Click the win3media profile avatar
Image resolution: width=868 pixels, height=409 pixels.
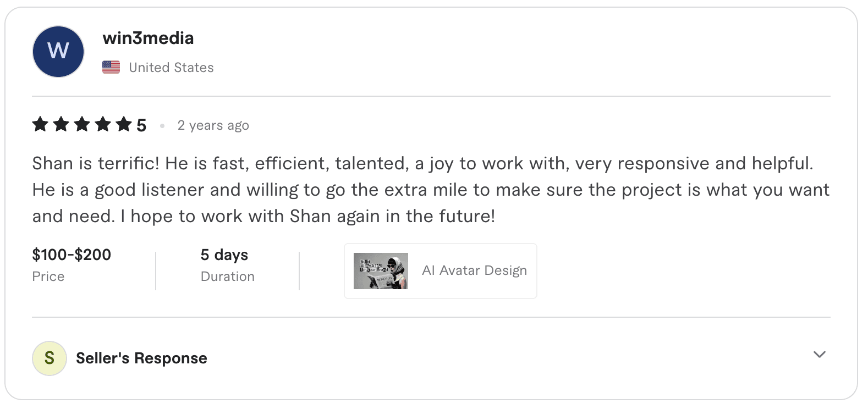(58, 51)
